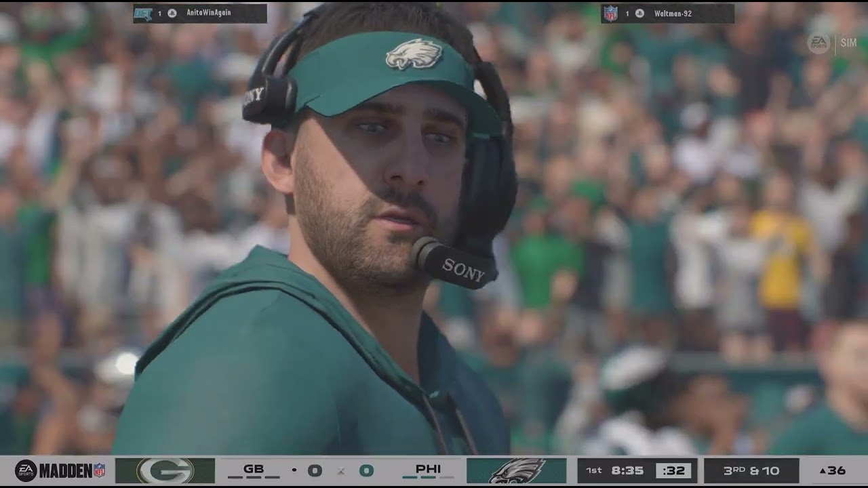
Task: Click the Philadelphia Eagles scoreboard logo
Action: [x=516, y=470]
